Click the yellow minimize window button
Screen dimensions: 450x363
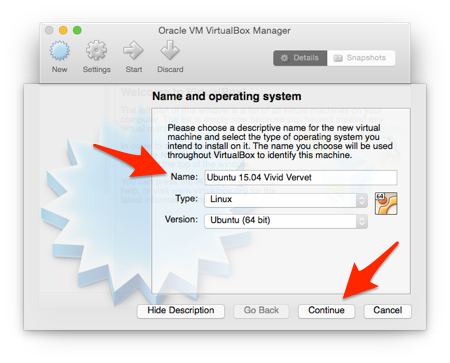pyautogui.click(x=63, y=30)
